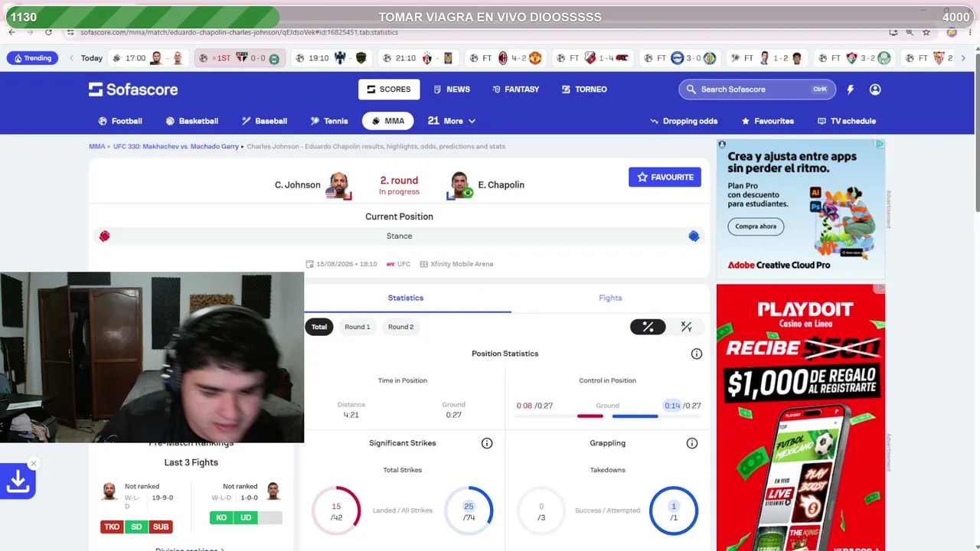The height and width of the screenshot is (551, 980).
Task: Switch to X/Y fraction stats view
Action: tap(686, 327)
